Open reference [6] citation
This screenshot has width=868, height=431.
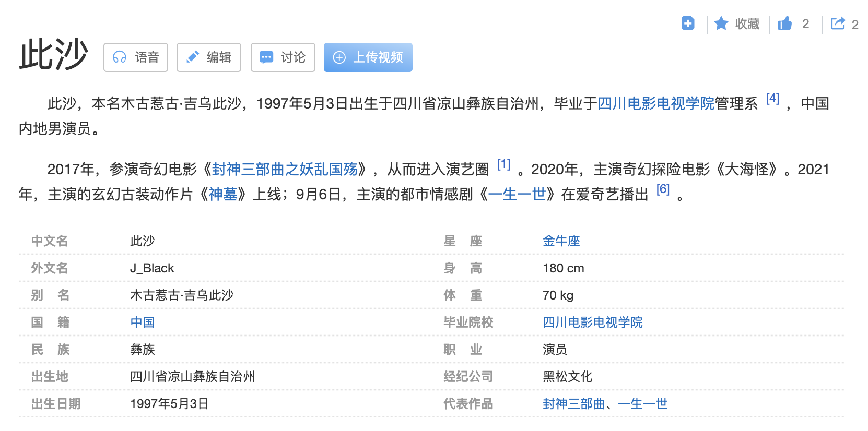663,189
